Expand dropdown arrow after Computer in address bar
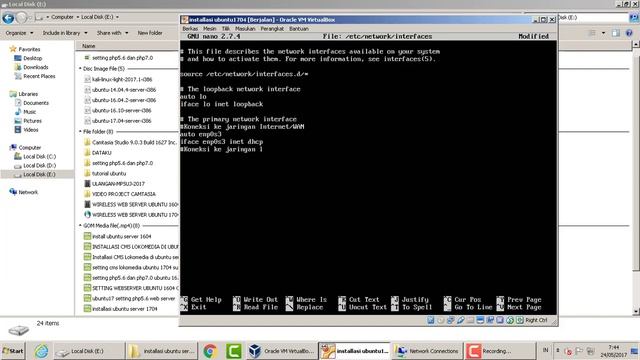The width and height of the screenshot is (640, 360). 78,17
